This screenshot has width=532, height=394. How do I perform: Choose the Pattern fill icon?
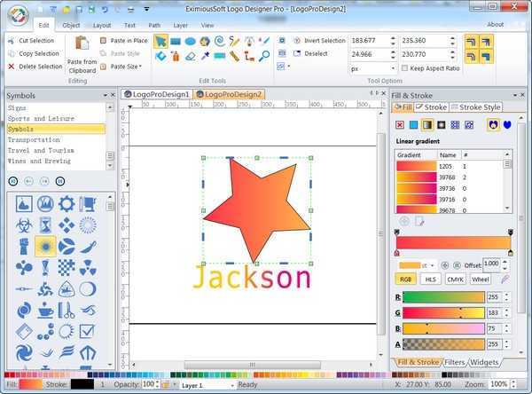pyautogui.click(x=455, y=125)
